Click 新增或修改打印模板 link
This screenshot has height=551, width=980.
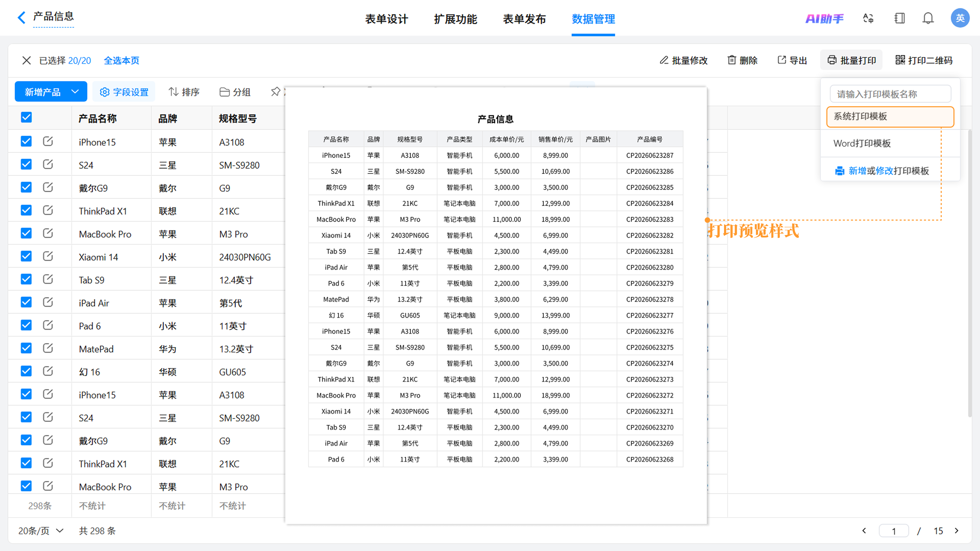pyautogui.click(x=882, y=171)
